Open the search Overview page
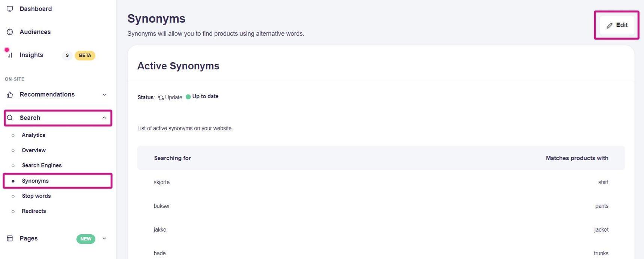 coord(34,150)
